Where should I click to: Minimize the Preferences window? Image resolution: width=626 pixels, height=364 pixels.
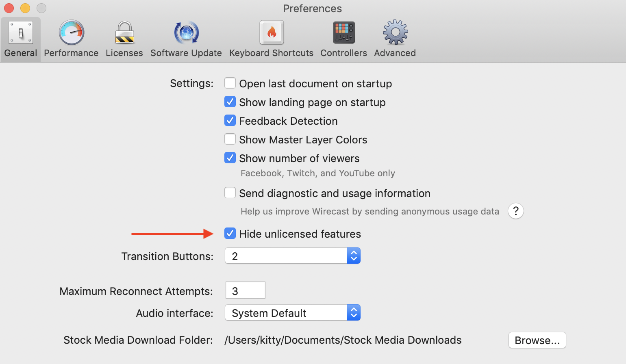click(25, 8)
